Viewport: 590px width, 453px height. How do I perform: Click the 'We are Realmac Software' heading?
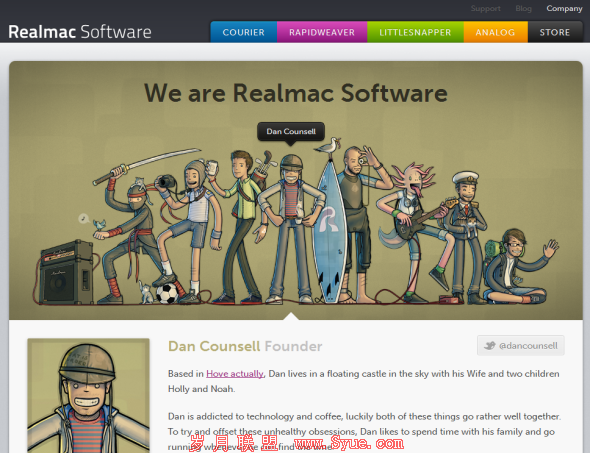pyautogui.click(x=296, y=93)
